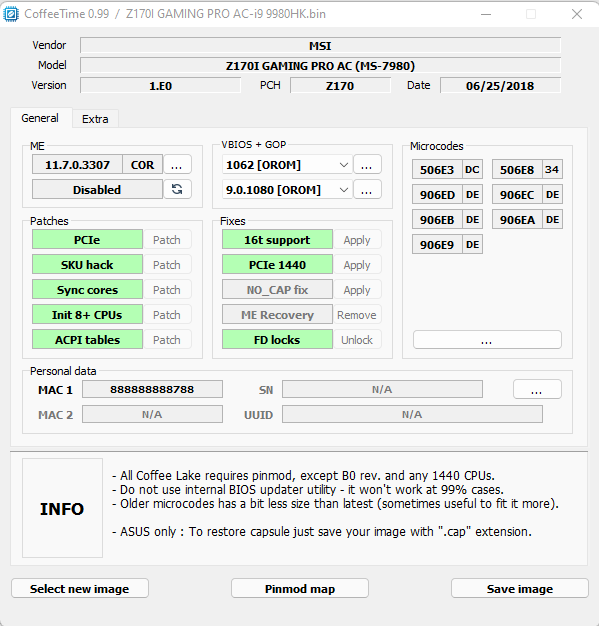This screenshot has width=599, height=626.
Task: Click the Model Z170I GAMING PRO AC field
Action: [320, 65]
